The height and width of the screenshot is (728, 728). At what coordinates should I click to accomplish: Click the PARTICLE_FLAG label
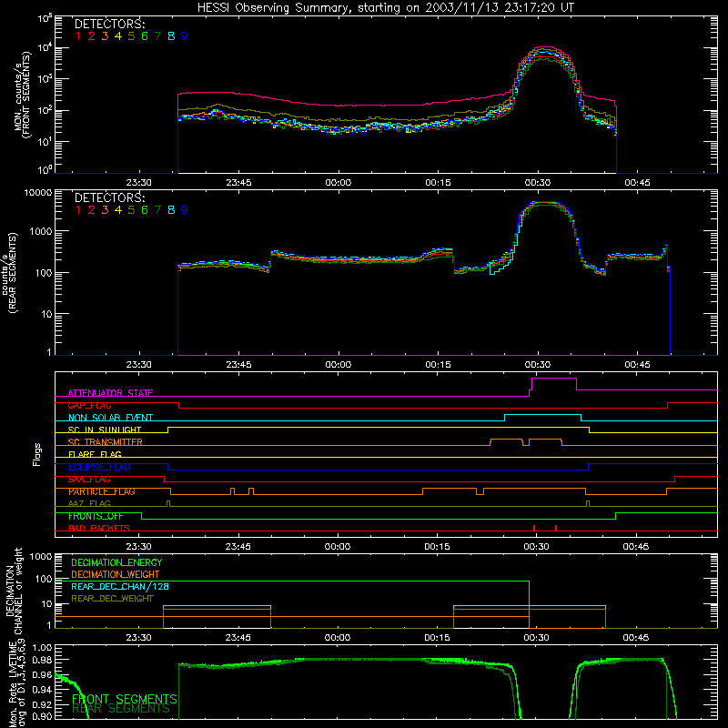click(x=102, y=491)
